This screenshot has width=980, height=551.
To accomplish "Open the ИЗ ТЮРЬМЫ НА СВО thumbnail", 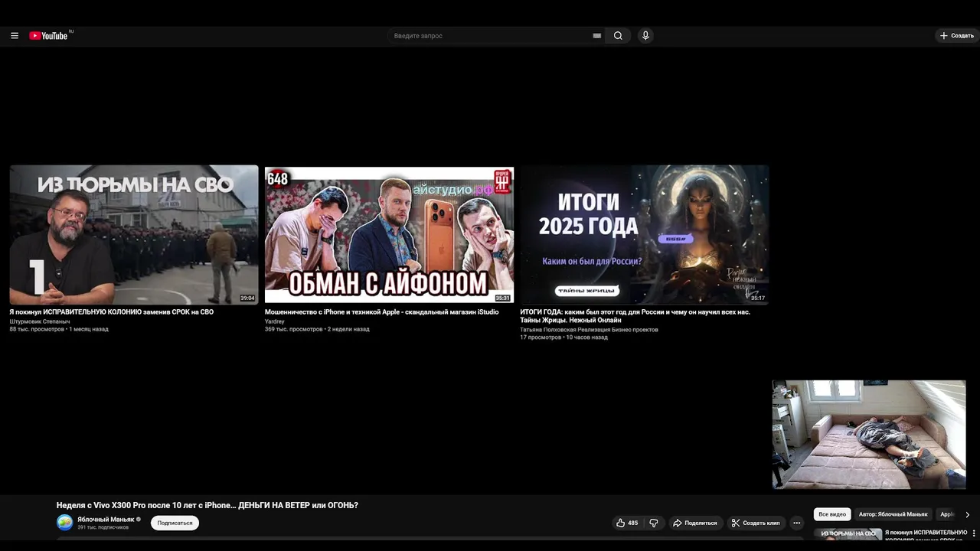I will coord(134,235).
